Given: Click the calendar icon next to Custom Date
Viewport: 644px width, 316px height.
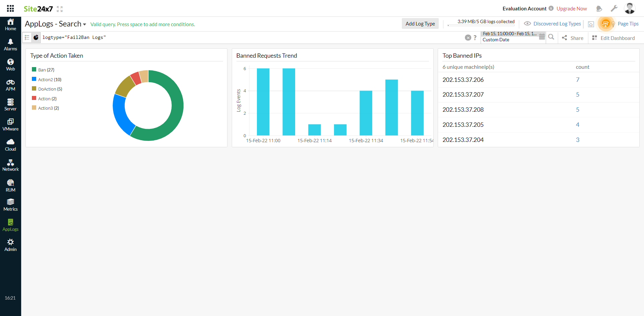Looking at the screenshot, I should (x=542, y=37).
